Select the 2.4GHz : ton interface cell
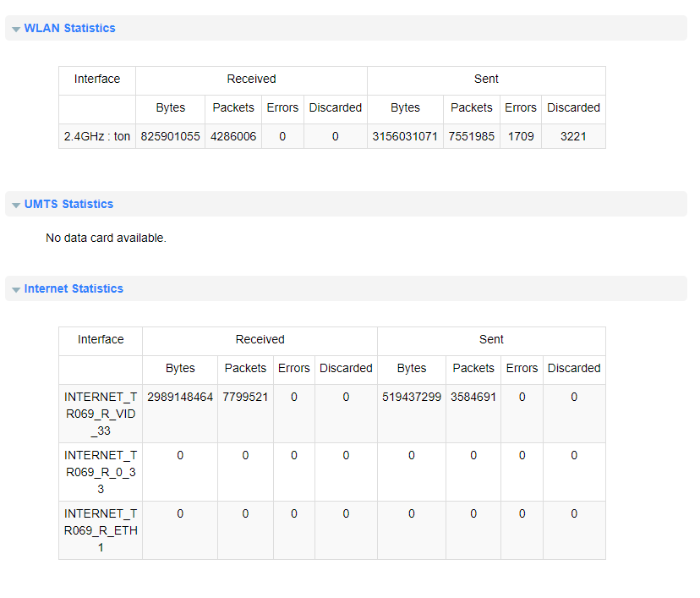Image resolution: width=700 pixels, height=598 pixels. tap(97, 136)
